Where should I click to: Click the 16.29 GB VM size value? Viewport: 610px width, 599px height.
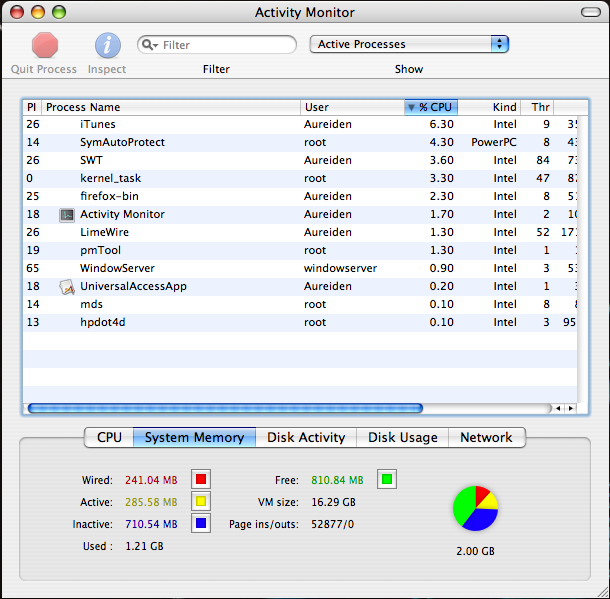tap(333, 502)
